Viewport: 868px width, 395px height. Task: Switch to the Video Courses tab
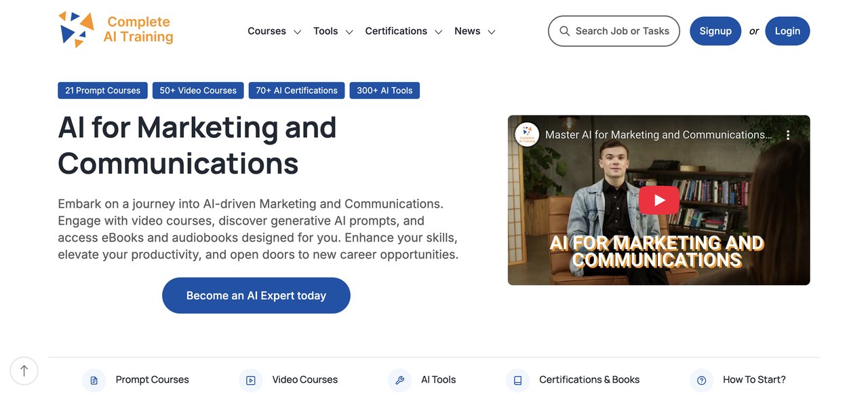point(288,380)
